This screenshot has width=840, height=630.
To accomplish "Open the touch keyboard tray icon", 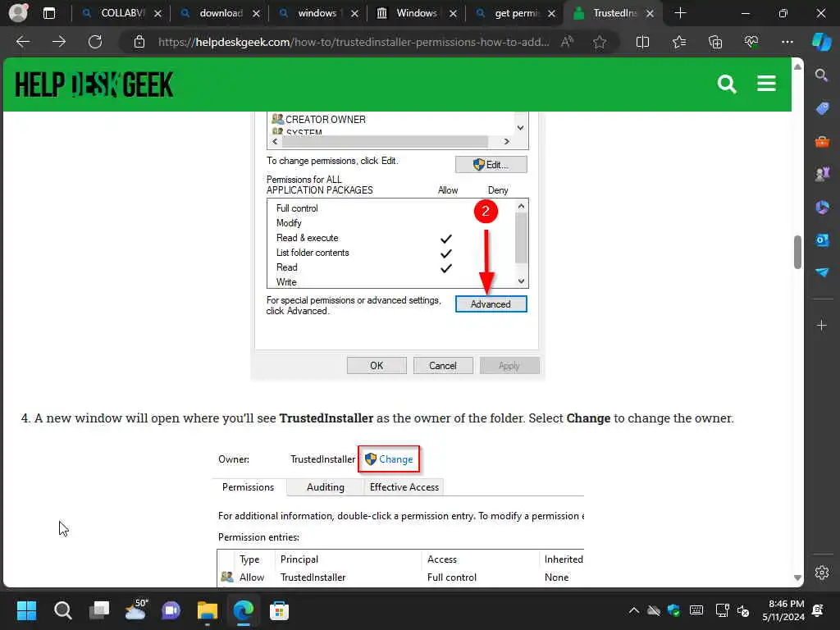I will [696, 610].
